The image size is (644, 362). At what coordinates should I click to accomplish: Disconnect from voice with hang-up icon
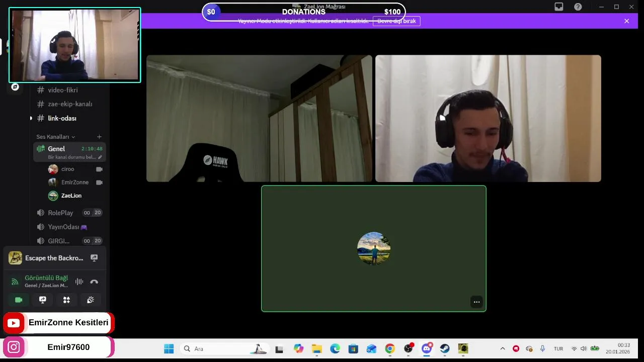[x=94, y=282]
